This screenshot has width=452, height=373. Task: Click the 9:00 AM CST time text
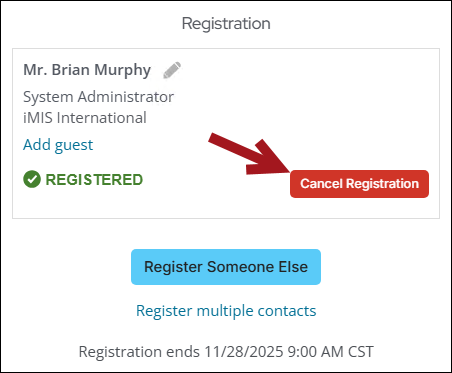click(331, 352)
